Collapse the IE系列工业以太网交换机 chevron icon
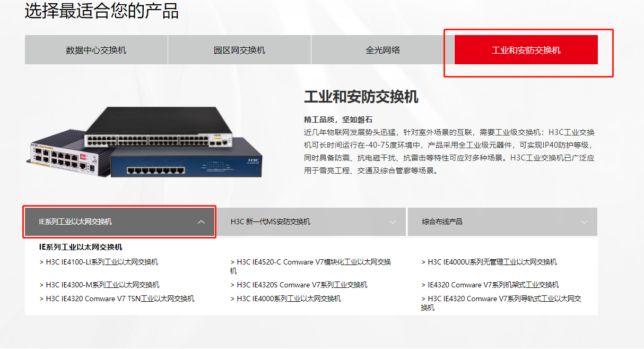Viewport: 644px width, 349px height. point(201,222)
